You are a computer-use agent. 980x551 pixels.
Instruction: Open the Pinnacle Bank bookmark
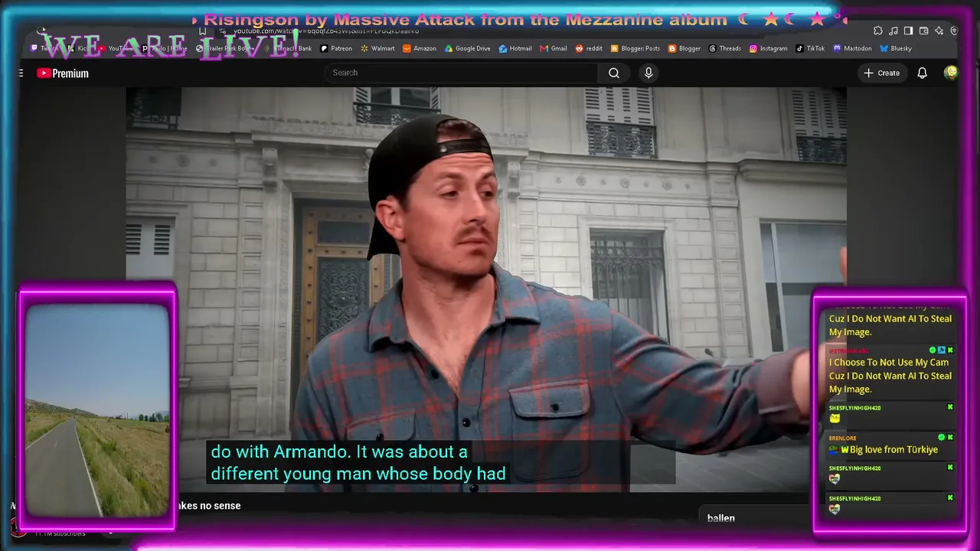click(x=289, y=48)
